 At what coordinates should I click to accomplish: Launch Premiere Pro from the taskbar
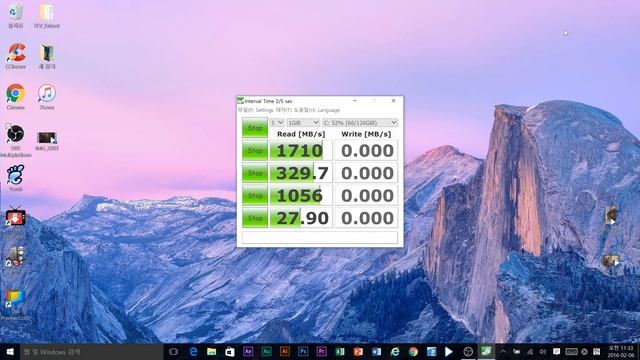tap(322, 351)
